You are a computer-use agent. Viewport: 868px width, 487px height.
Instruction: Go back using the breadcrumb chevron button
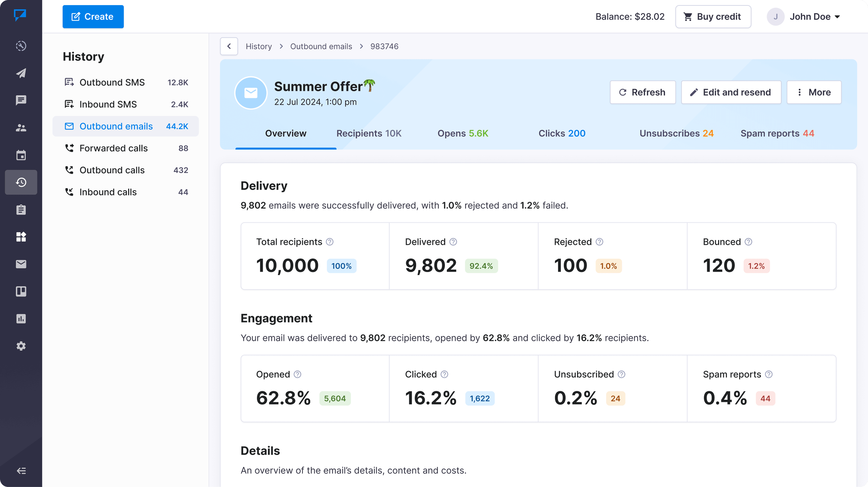[229, 46]
